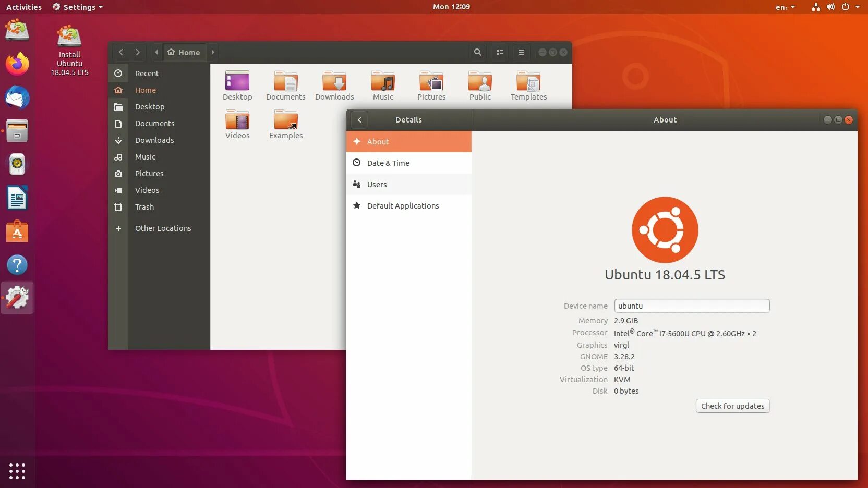Viewport: 868px width, 488px height.
Task: Select Downloads in Files sidebar
Action: pos(159,140)
